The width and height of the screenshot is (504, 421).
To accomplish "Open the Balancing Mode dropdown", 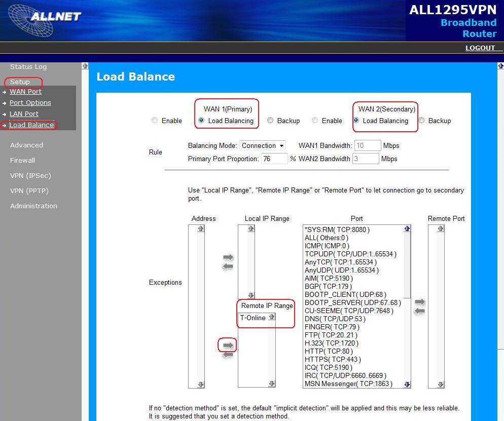I will (262, 145).
